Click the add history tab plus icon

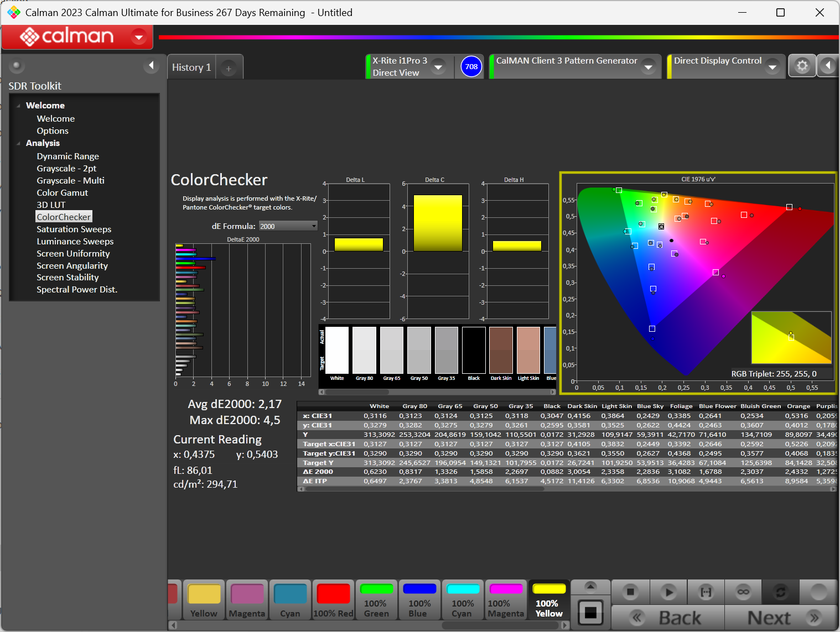(229, 68)
